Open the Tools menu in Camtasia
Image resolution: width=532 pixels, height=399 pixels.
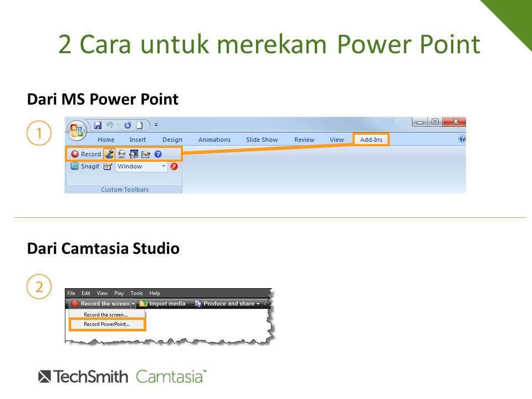click(x=137, y=293)
